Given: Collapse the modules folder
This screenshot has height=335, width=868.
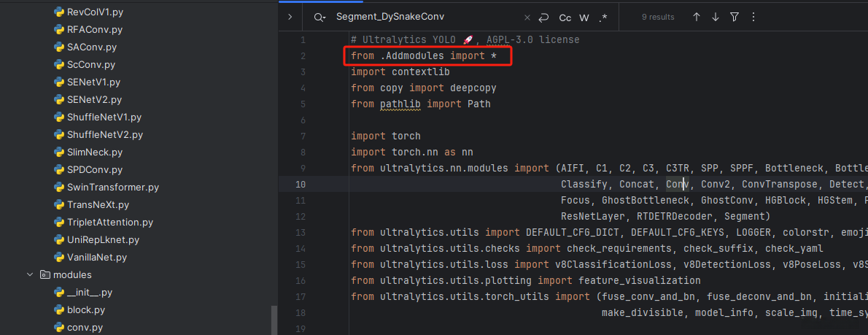Looking at the screenshot, I should click(x=30, y=275).
